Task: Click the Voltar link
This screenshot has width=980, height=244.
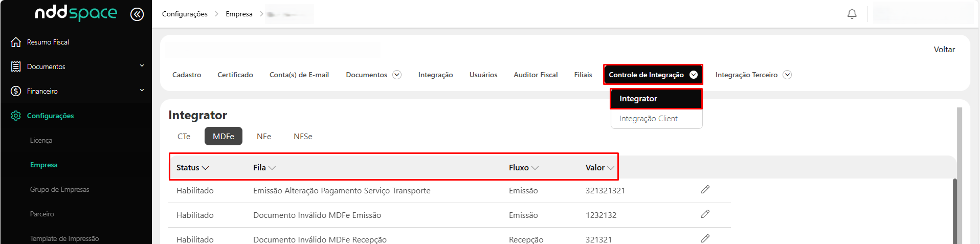Action: coord(944,50)
